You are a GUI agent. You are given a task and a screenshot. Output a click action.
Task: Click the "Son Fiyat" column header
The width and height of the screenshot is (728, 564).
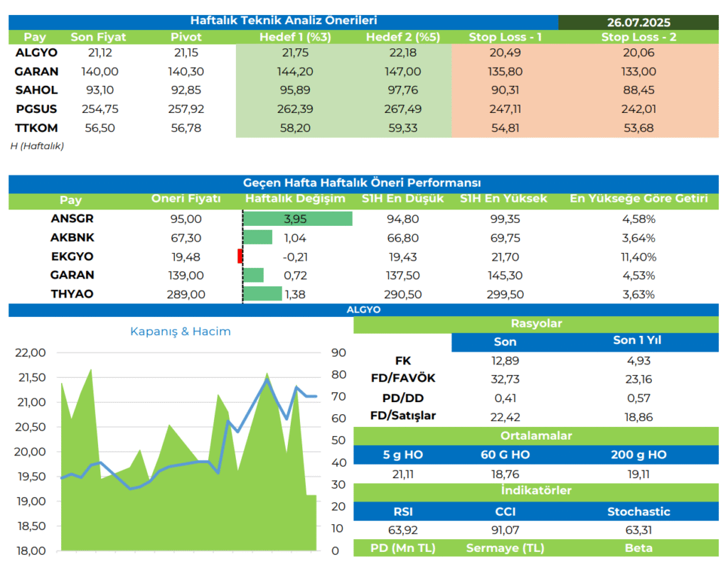(x=98, y=37)
